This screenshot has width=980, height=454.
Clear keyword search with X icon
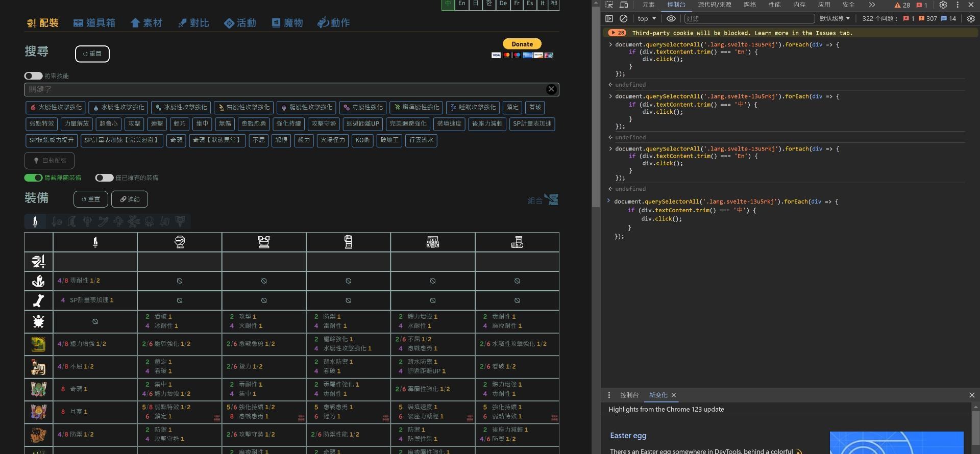tap(551, 89)
